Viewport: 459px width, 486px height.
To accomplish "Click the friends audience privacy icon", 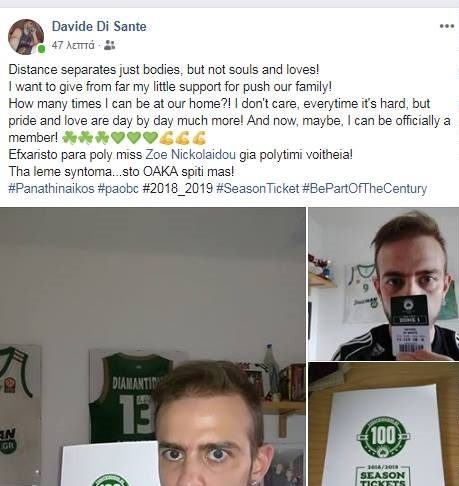I will coord(109,45).
